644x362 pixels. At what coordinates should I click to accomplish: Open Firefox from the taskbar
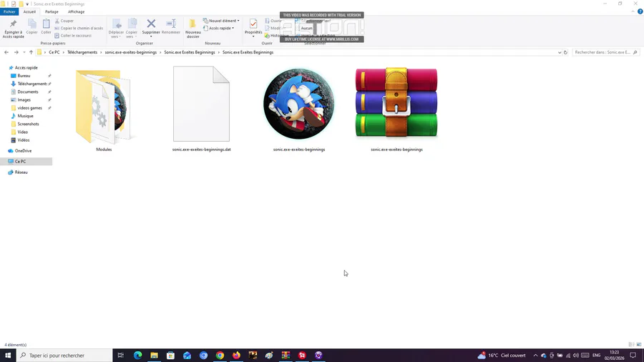pos(236,356)
